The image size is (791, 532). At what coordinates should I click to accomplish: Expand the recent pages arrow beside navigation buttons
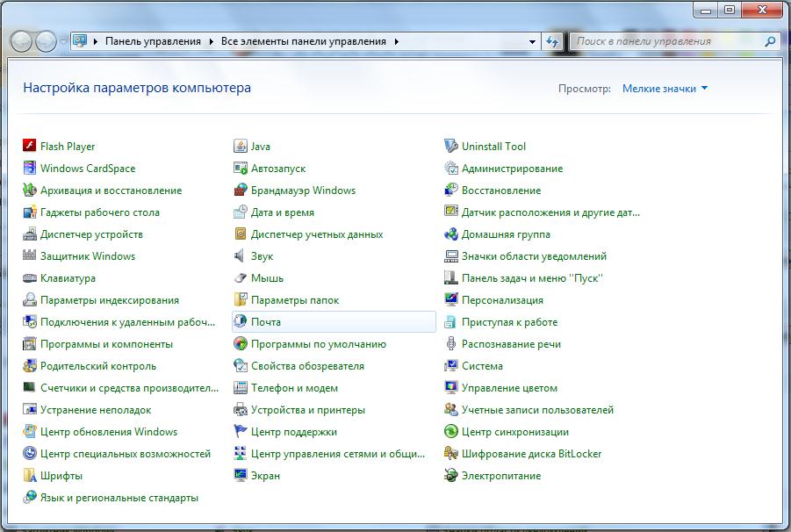coord(64,41)
